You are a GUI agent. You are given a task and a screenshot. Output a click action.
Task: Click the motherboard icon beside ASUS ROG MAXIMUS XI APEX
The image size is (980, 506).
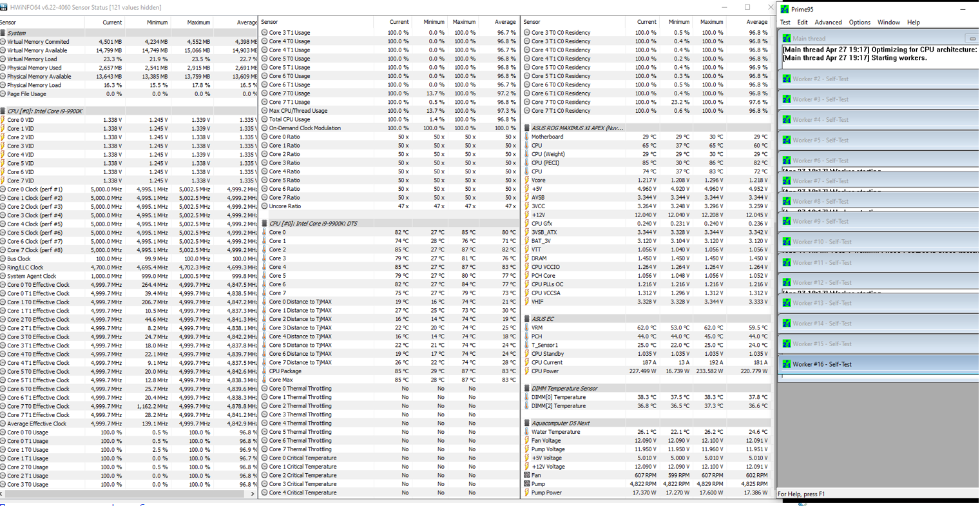pos(527,128)
